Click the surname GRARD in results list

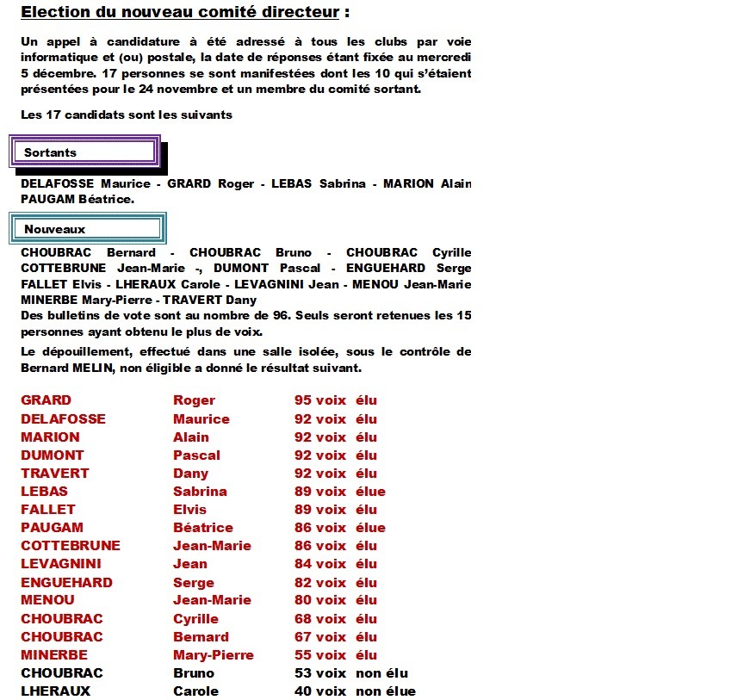point(46,400)
